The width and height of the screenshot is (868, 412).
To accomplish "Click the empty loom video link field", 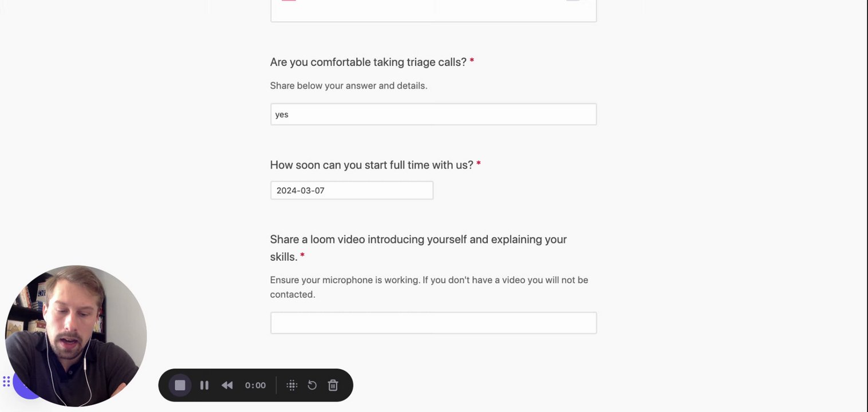I will coord(433,323).
